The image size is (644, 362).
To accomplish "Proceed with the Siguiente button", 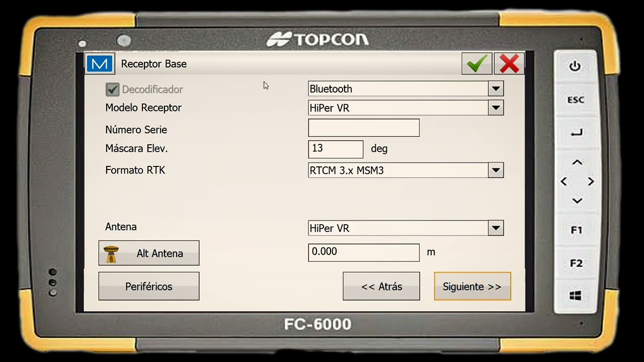I will [x=472, y=286].
